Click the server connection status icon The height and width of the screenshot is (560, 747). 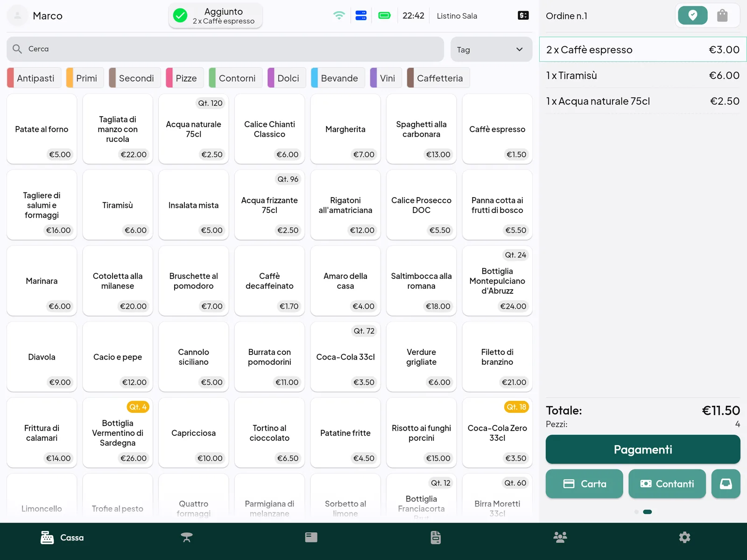[361, 15]
